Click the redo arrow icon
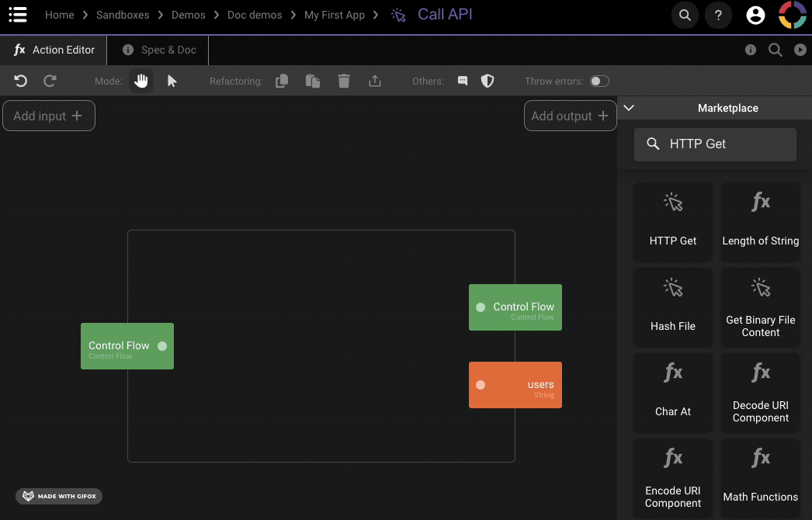 50,81
